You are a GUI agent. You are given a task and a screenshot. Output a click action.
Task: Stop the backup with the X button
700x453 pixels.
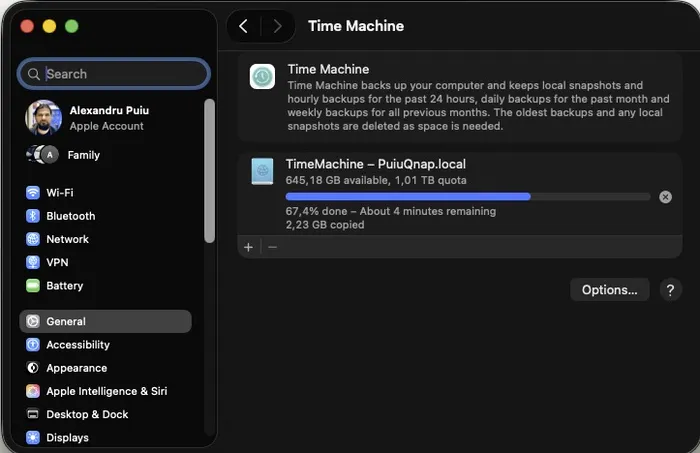pos(665,197)
